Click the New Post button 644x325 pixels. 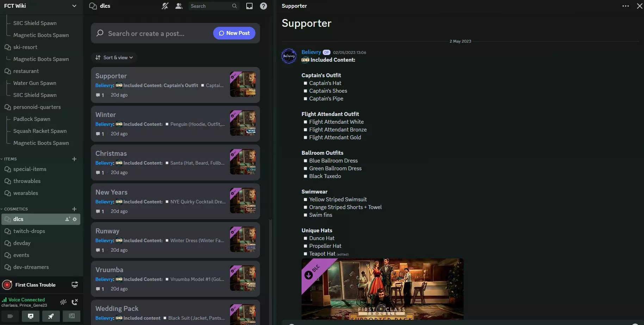click(x=234, y=33)
